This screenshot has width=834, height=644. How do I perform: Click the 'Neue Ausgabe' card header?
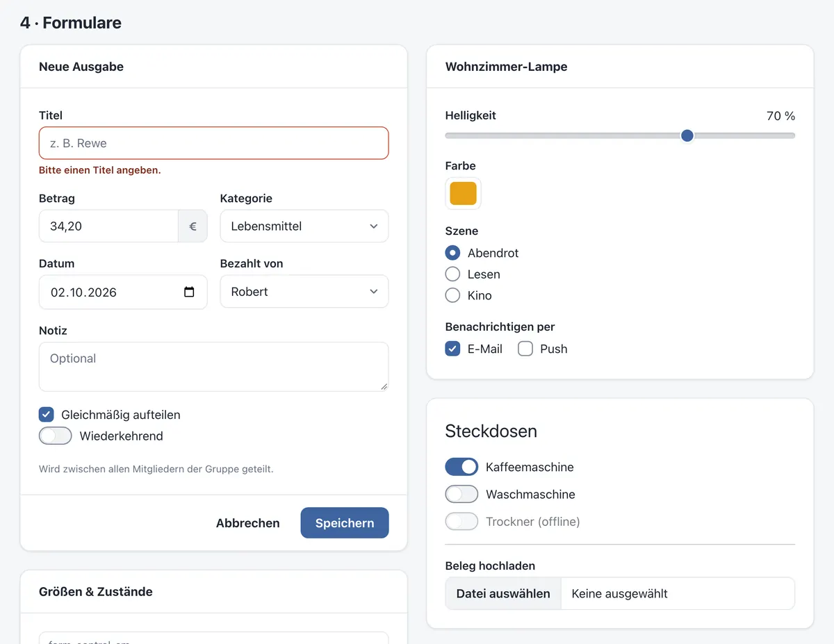(213, 67)
